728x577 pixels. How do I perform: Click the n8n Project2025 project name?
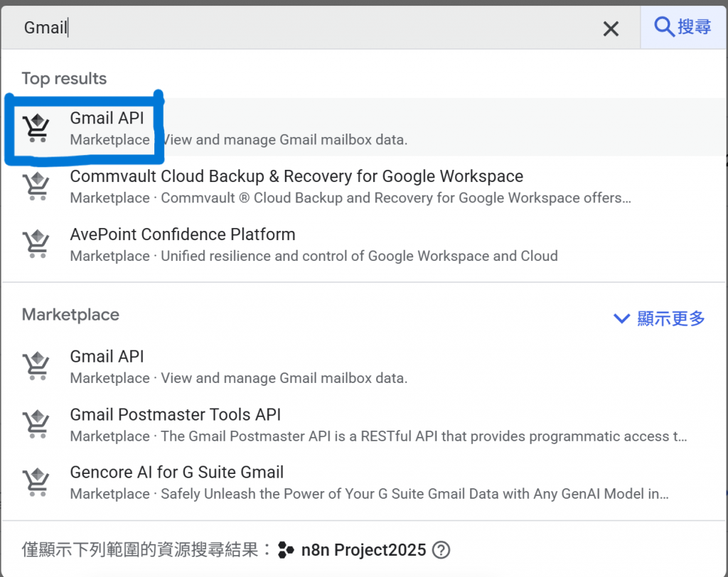pos(363,550)
